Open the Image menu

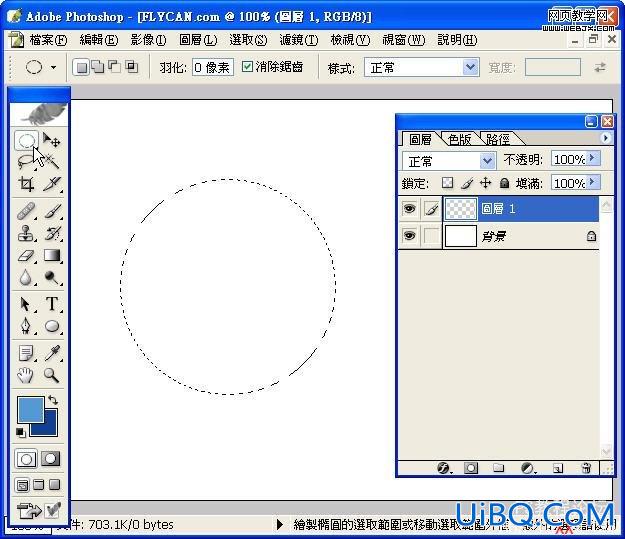148,40
